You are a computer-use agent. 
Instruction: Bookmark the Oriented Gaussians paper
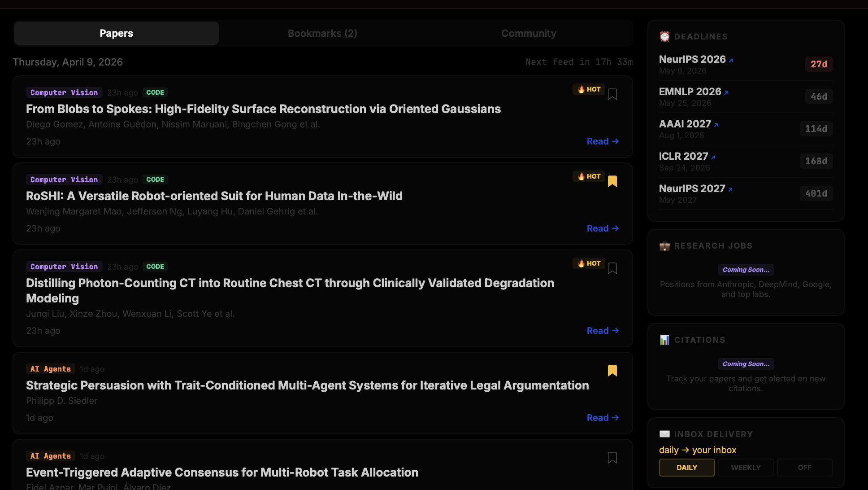coord(613,94)
